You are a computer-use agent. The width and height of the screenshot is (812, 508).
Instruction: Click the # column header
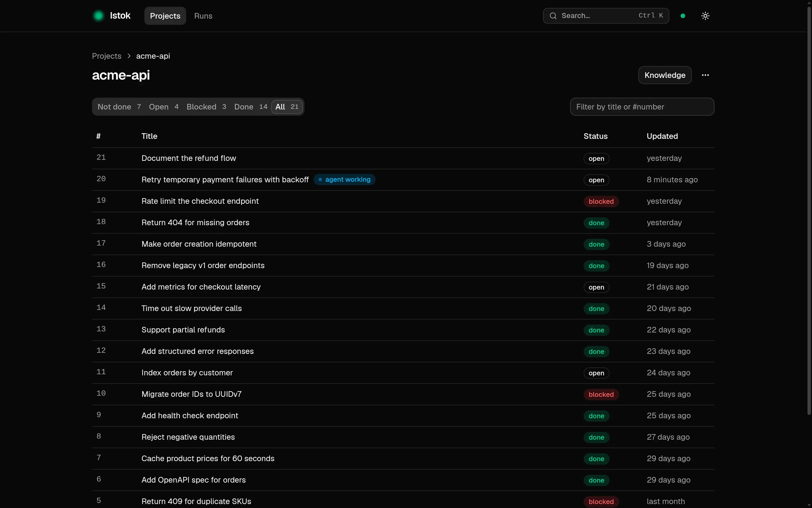point(98,136)
